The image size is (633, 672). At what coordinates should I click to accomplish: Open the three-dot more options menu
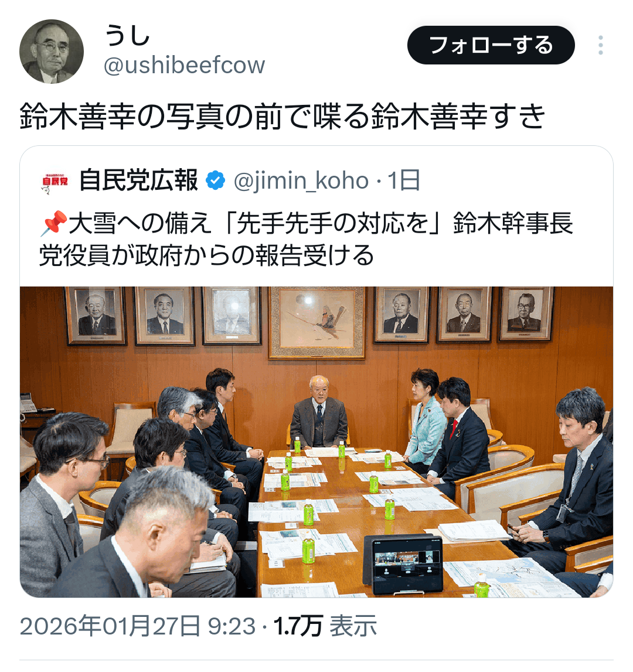coord(600,45)
